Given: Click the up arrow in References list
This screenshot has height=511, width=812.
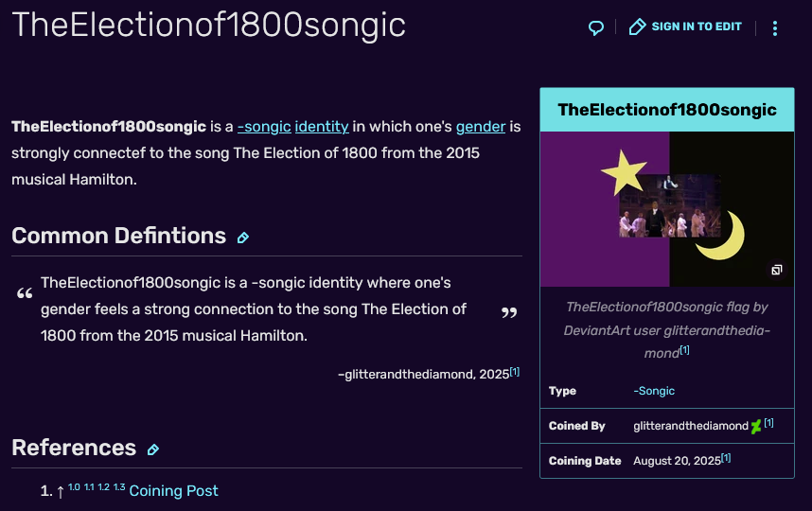Looking at the screenshot, I should (60, 491).
